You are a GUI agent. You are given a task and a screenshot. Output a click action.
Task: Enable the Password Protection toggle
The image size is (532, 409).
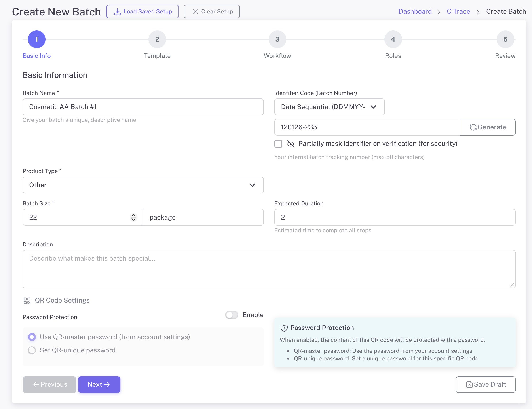point(232,315)
